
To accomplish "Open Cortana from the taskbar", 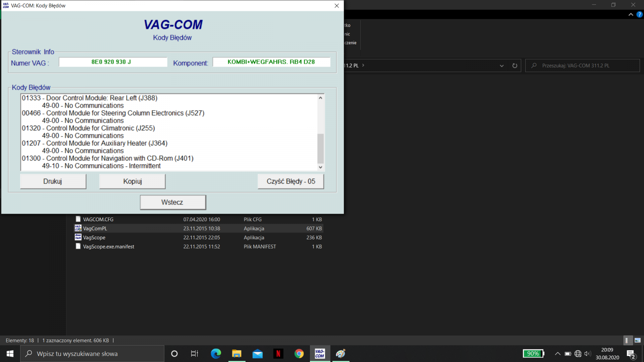I will click(x=174, y=354).
